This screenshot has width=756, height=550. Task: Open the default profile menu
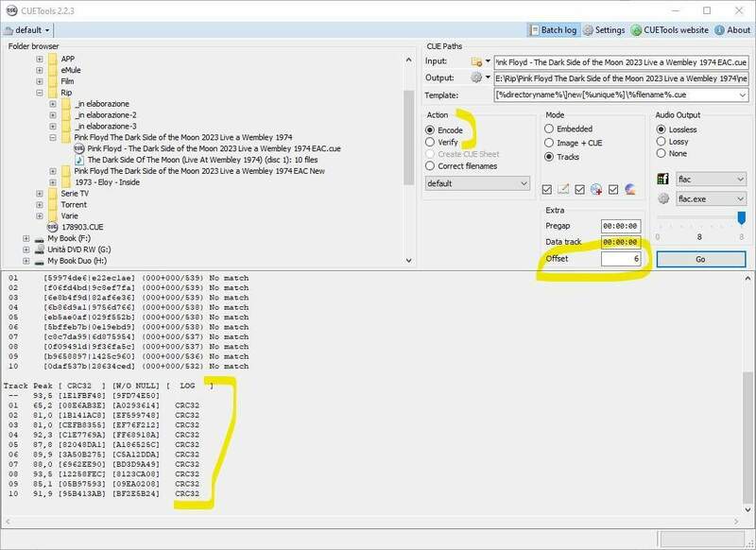point(28,29)
